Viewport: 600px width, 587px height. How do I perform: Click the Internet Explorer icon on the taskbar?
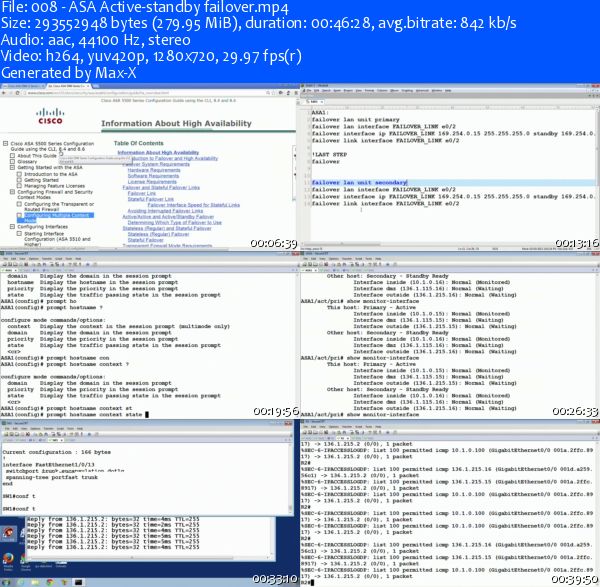tap(21, 582)
